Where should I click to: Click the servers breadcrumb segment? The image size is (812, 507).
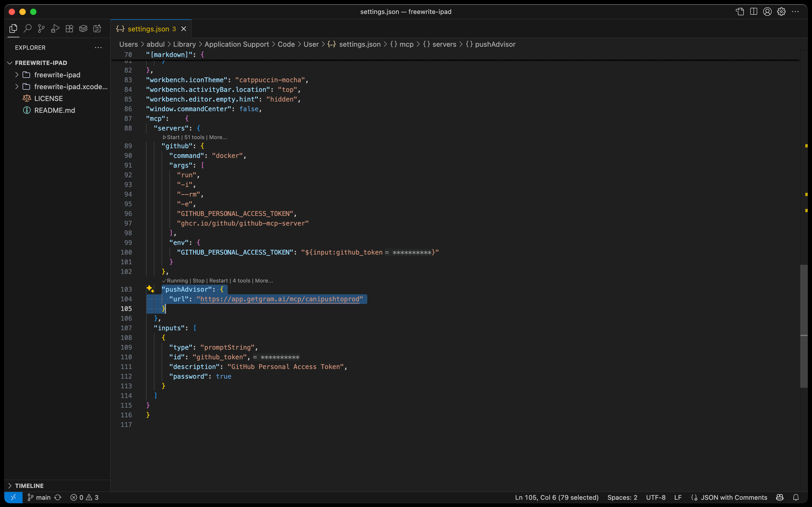[440, 44]
